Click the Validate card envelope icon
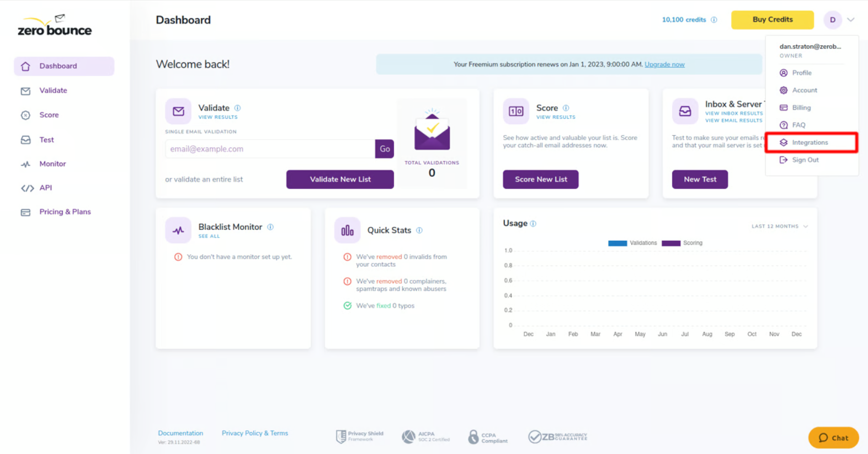Viewport: 868px width, 454px height. pyautogui.click(x=178, y=111)
